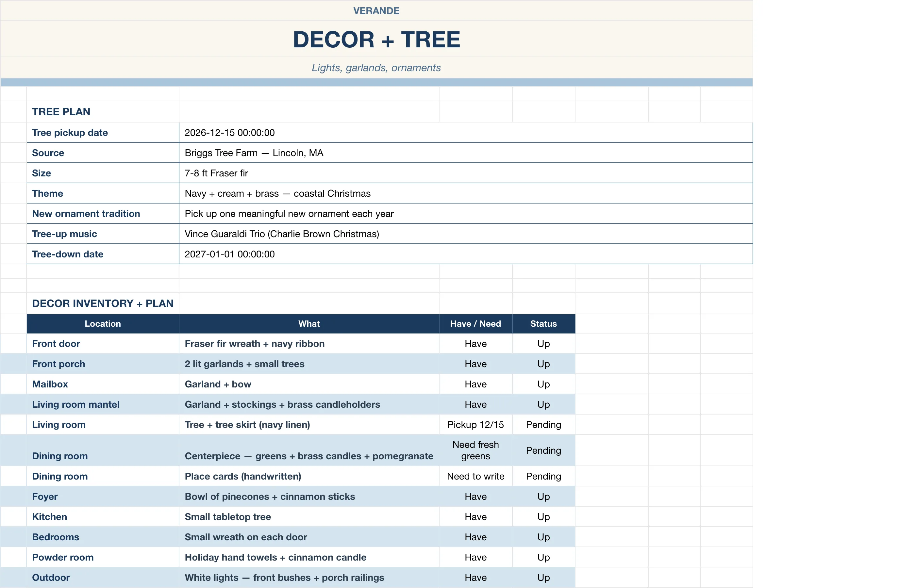The height and width of the screenshot is (588, 915).
Task: Select 'Dining room' cell in Place cards row
Action: 103,476
